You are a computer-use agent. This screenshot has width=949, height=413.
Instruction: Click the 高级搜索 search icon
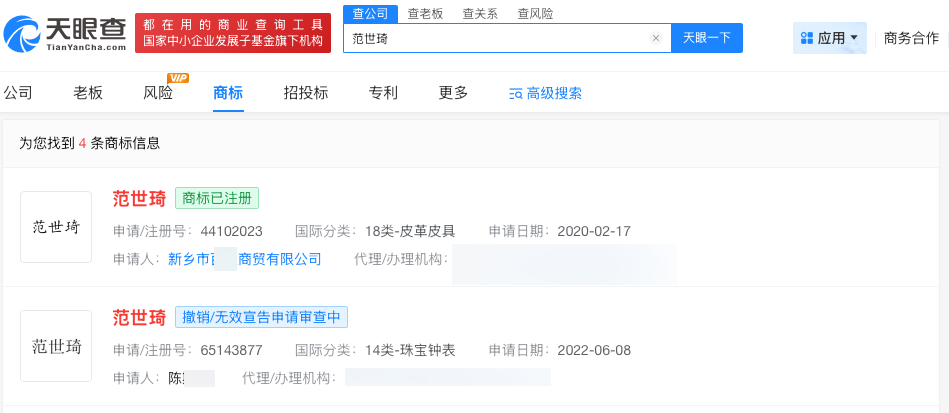point(516,94)
